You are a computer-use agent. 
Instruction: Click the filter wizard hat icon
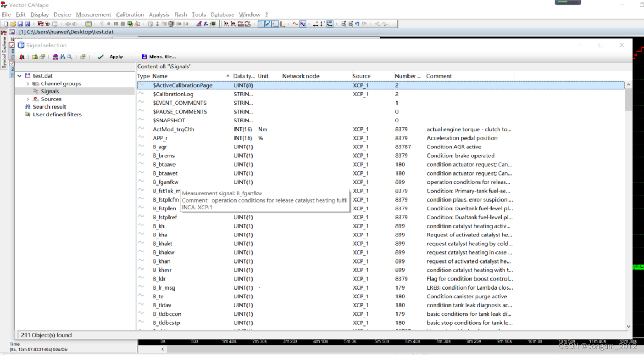click(x=56, y=57)
